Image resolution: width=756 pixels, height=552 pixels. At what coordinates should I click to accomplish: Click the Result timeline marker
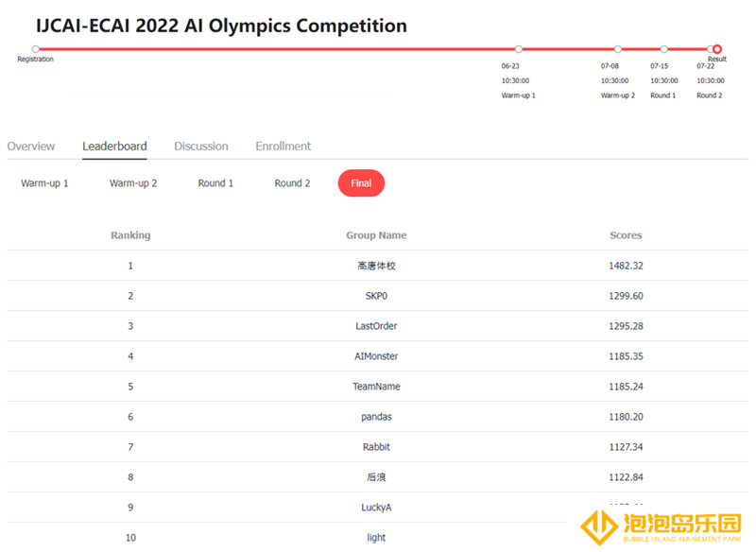click(717, 49)
